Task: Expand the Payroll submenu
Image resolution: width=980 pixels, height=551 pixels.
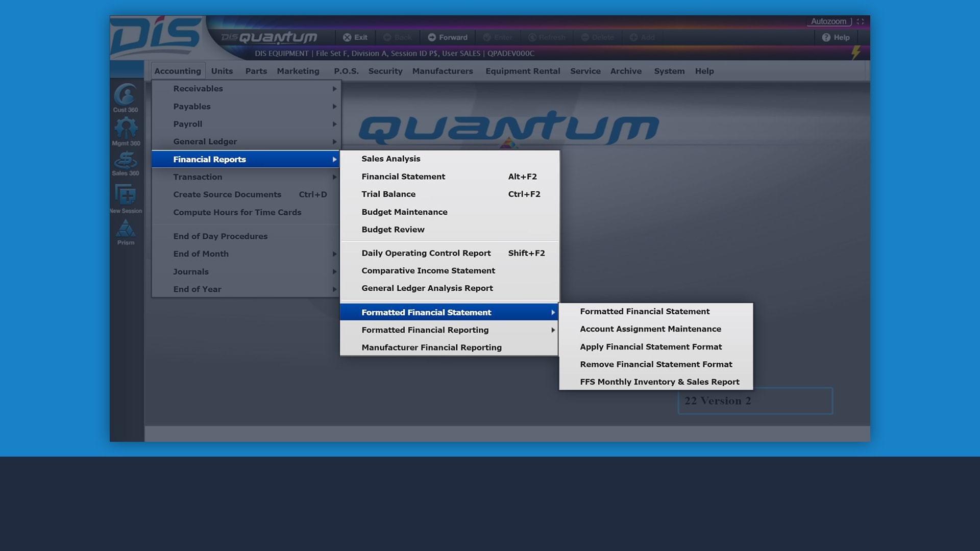Action: click(247, 124)
